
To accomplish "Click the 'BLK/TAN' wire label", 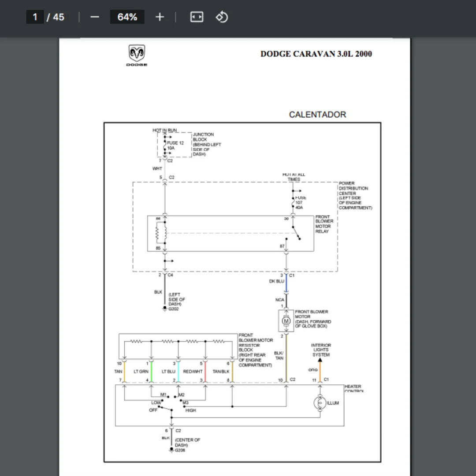I will tap(279, 356).
